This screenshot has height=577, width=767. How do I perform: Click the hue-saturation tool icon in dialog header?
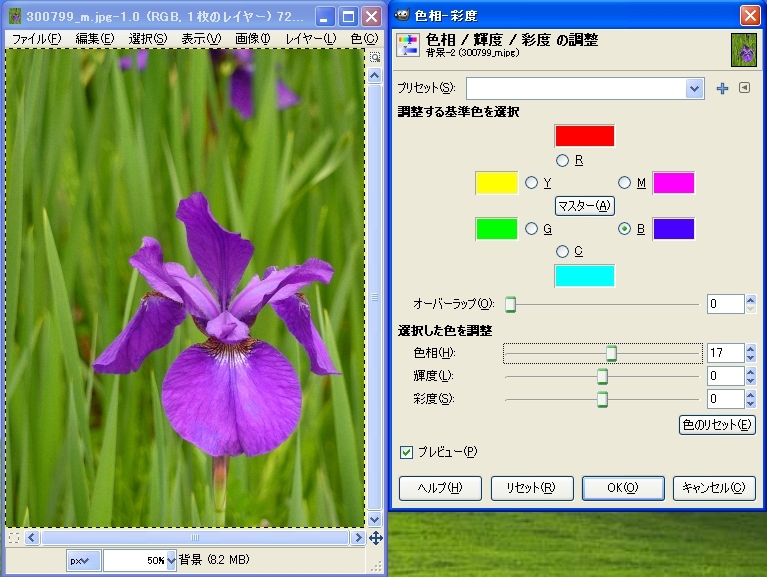point(407,45)
